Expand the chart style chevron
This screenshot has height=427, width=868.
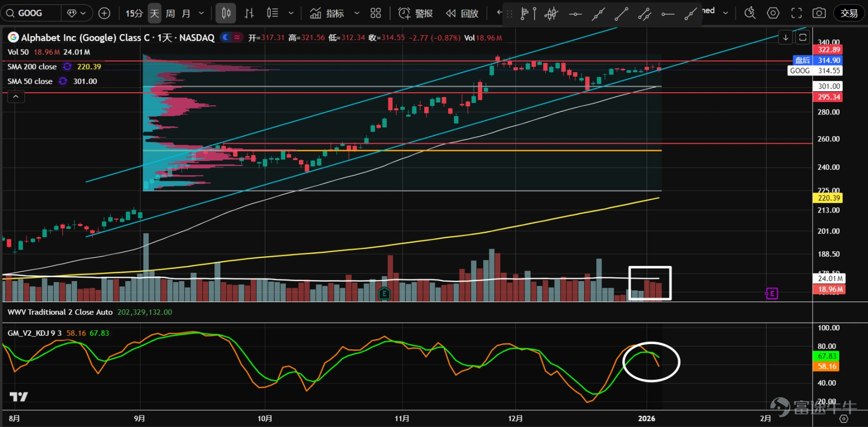(291, 13)
